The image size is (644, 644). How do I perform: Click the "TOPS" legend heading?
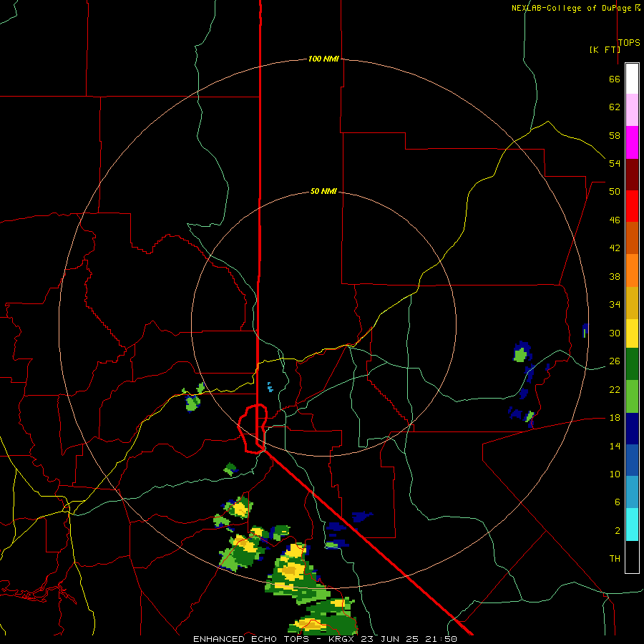[x=629, y=42]
